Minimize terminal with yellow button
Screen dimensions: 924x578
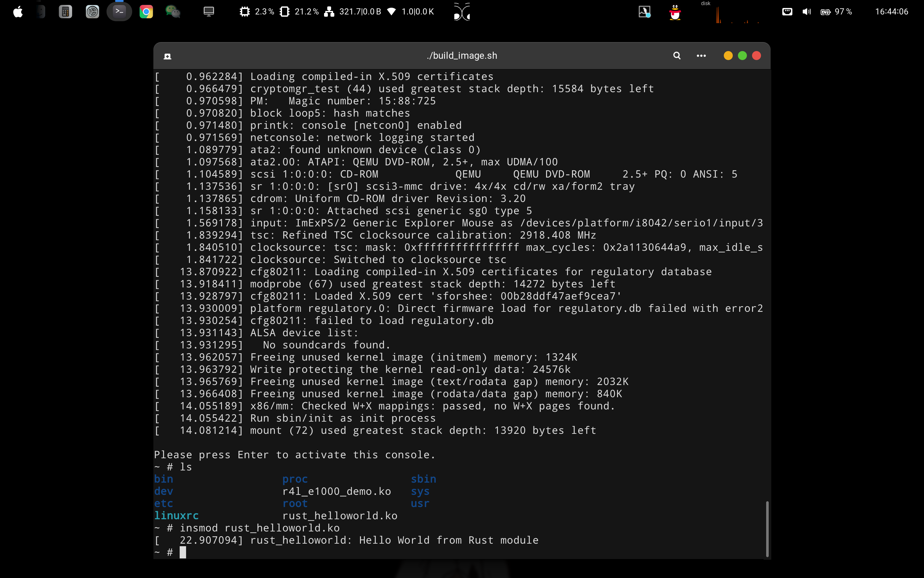728,56
